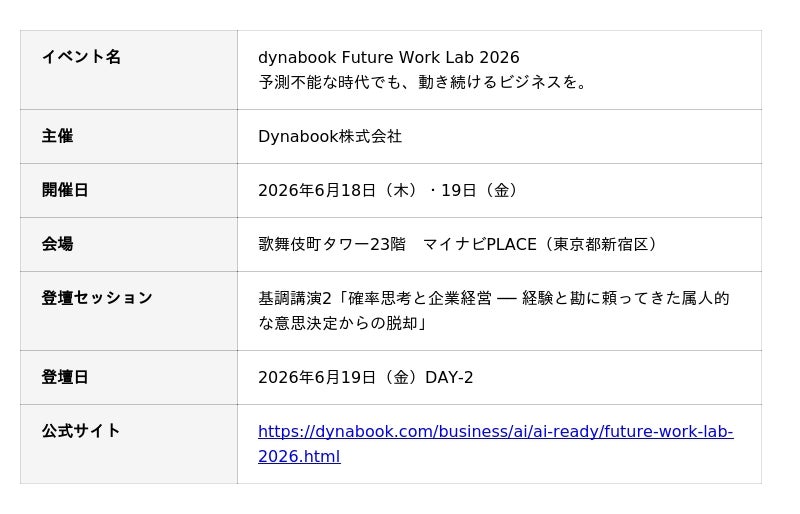Click the date 2026年6月18日（木）・19日（金）
This screenshot has width=800, height=514.
pos(390,190)
